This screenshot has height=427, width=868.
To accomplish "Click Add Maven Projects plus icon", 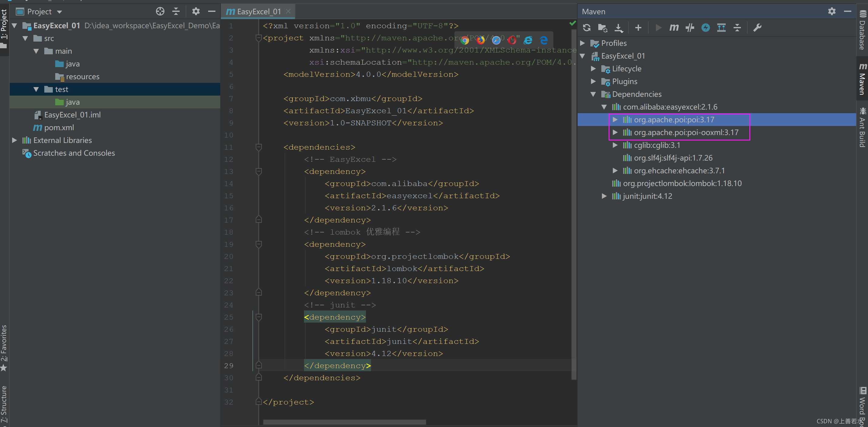I will 638,28.
